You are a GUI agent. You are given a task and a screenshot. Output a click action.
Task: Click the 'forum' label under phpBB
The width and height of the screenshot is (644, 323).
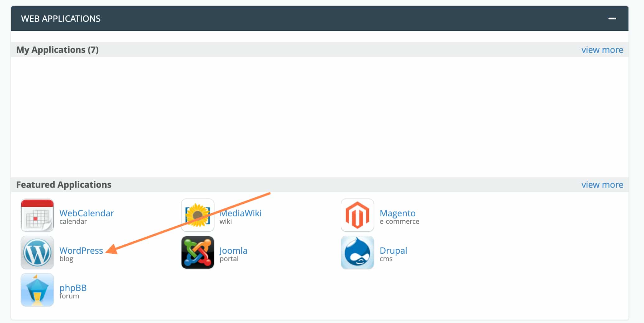click(69, 296)
